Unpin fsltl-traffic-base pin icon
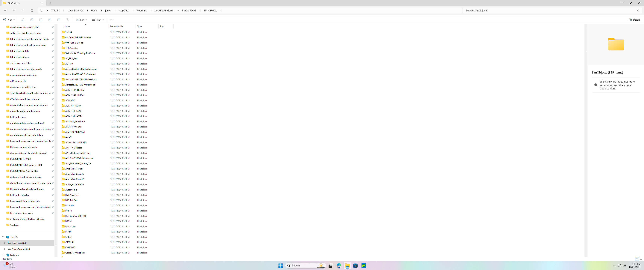Viewport: 644px width, 270px height. pyautogui.click(x=53, y=117)
